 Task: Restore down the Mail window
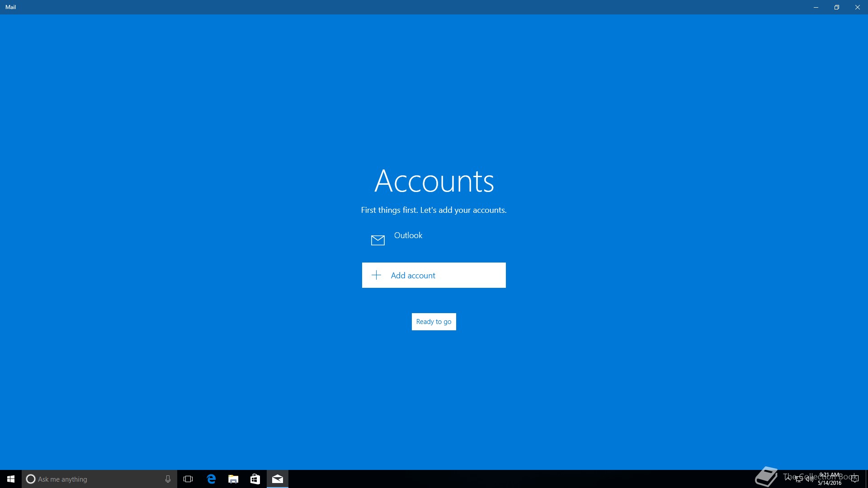(x=836, y=7)
